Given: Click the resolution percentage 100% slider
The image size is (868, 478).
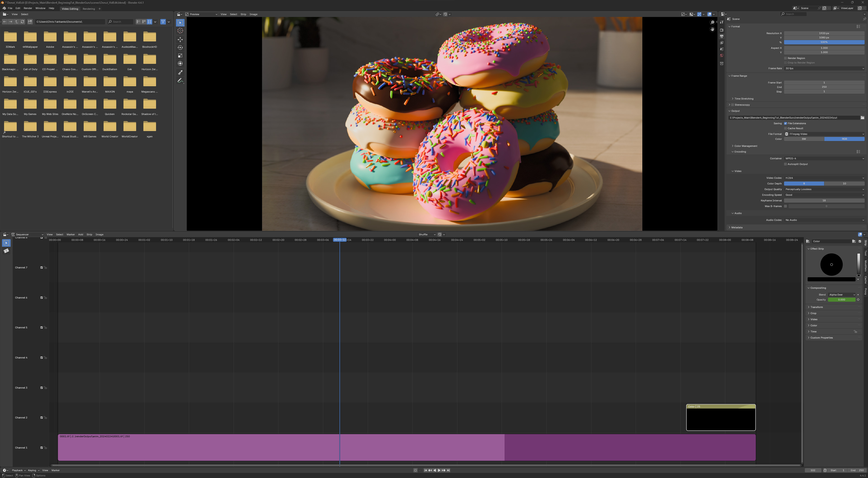Looking at the screenshot, I should (824, 42).
